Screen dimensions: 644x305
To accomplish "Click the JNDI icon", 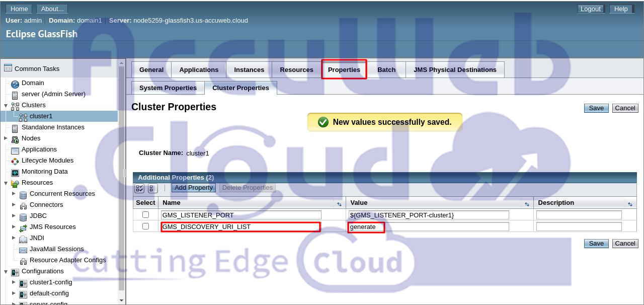I will [x=23, y=239].
